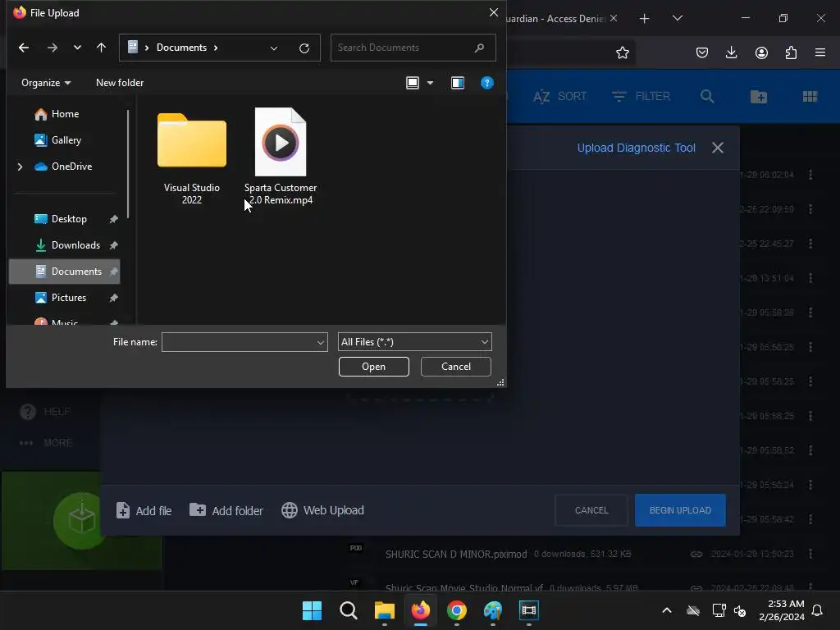840x630 pixels.
Task: Open recent locations chevron in dialog
Action: [x=77, y=48]
